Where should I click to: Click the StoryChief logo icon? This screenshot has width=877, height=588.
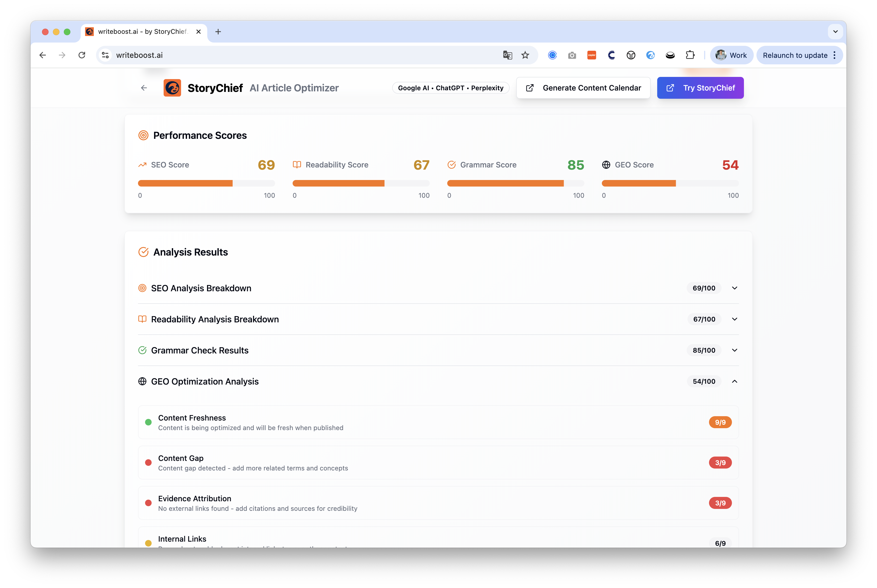click(x=172, y=88)
